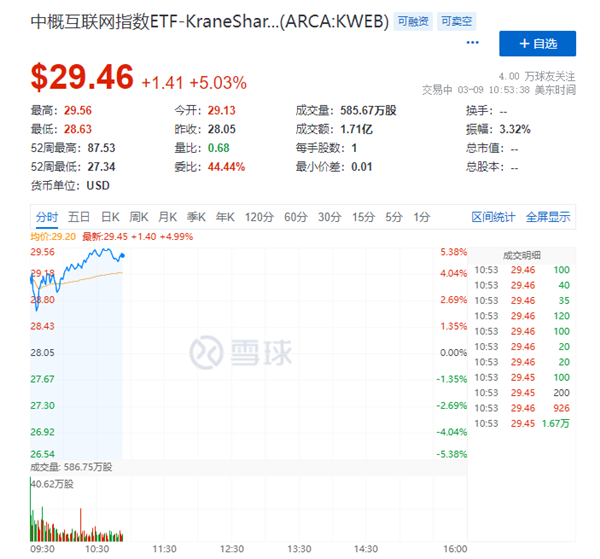Viewport: 600px width, 559px height.
Task: Click the 成交额 value 1.71亿
Action: pyautogui.click(x=356, y=129)
